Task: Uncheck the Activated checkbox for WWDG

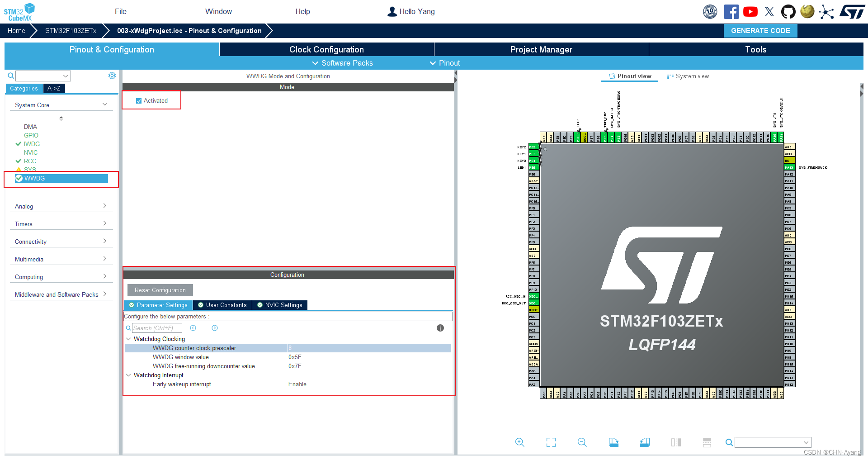Action: [139, 101]
